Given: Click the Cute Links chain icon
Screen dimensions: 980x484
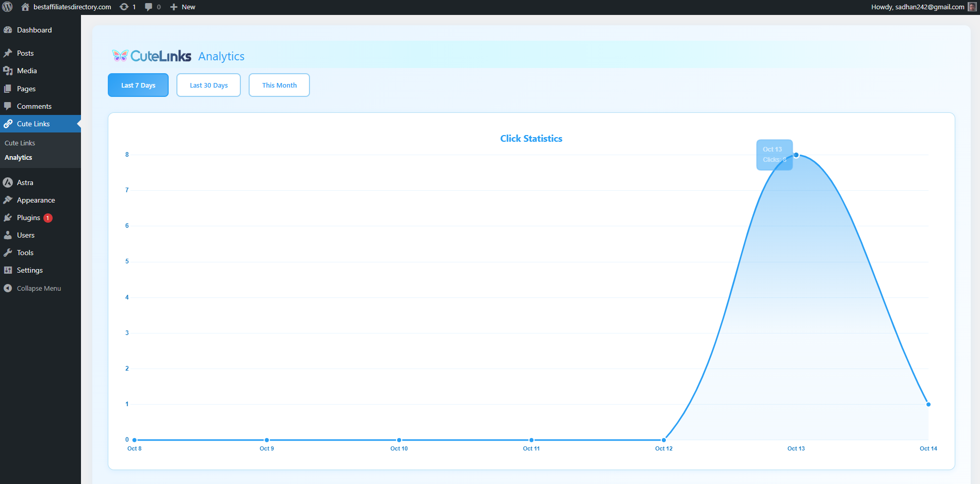Looking at the screenshot, I should pyautogui.click(x=8, y=124).
